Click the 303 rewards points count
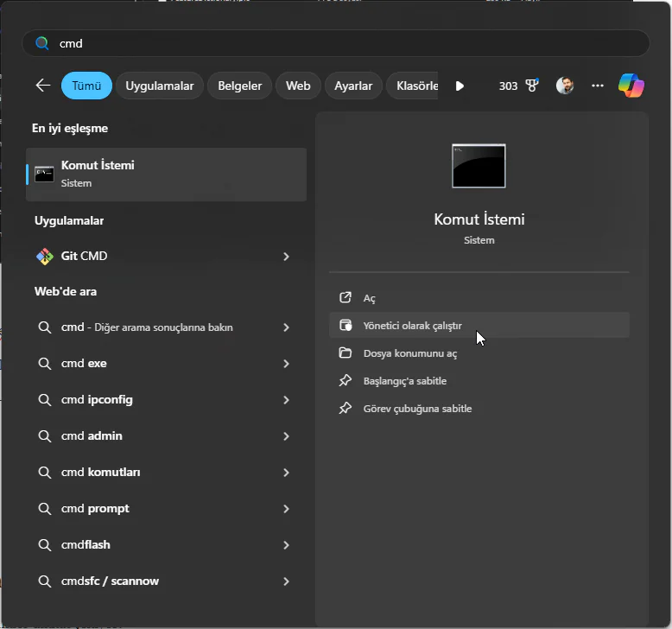Viewport: 672px width, 629px height. tap(508, 86)
